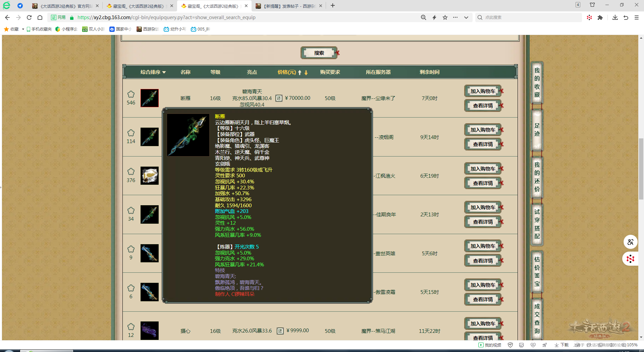Click the 摄心 weapon thumbnail
Screen dimensions: 644x352
(x=150, y=331)
